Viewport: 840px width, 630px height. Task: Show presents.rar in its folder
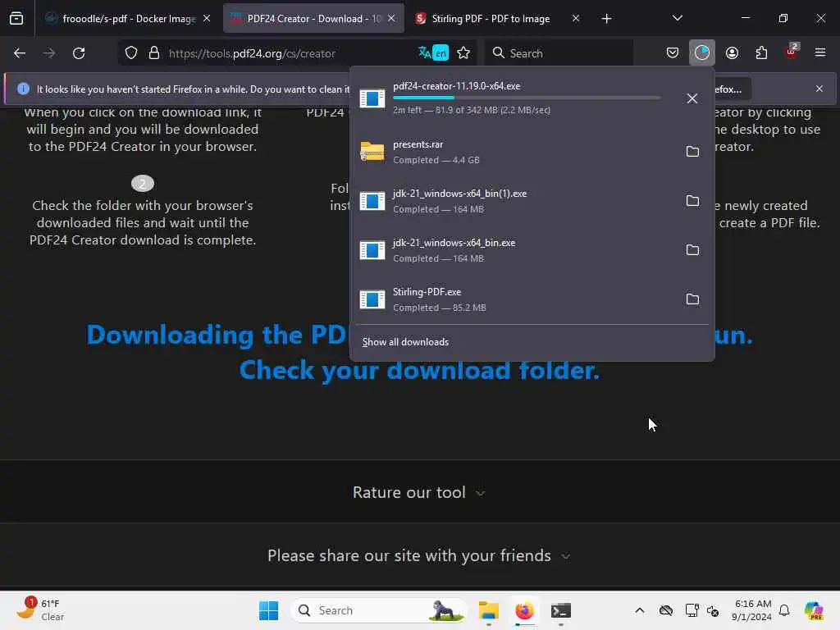pos(692,152)
